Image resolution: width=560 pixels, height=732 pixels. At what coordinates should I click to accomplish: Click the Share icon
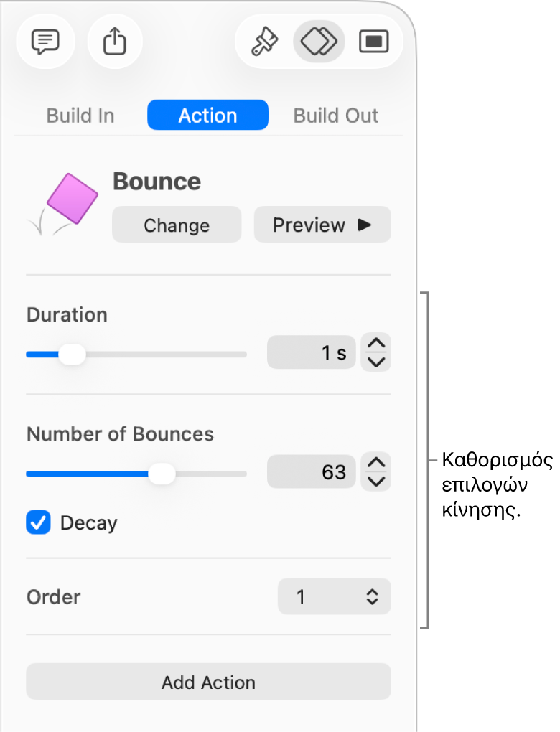(x=115, y=42)
